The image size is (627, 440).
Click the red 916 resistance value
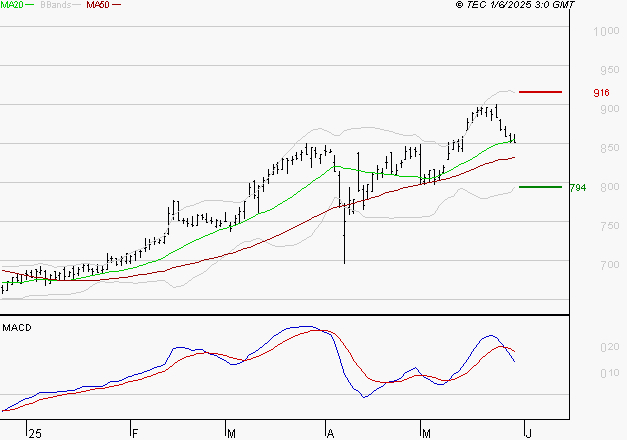tap(601, 93)
